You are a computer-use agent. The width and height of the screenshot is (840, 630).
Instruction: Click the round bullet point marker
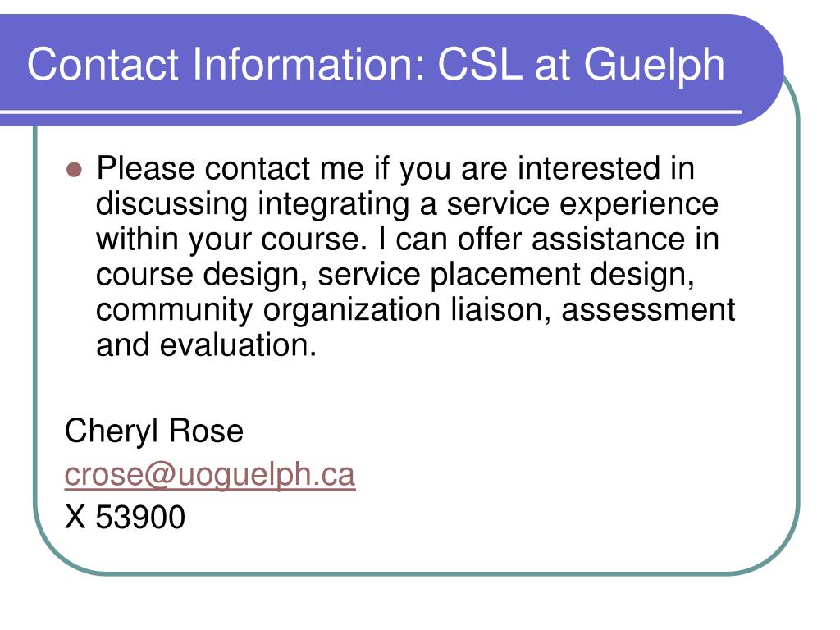pos(74,170)
